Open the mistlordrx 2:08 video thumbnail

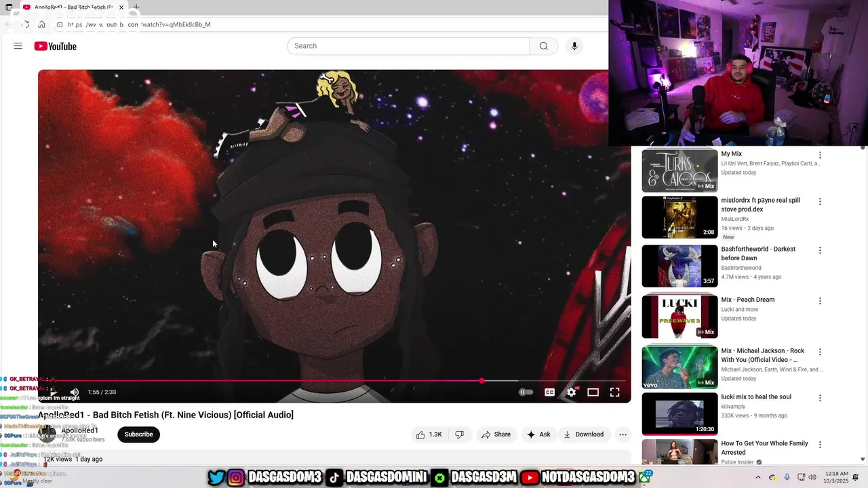point(679,217)
